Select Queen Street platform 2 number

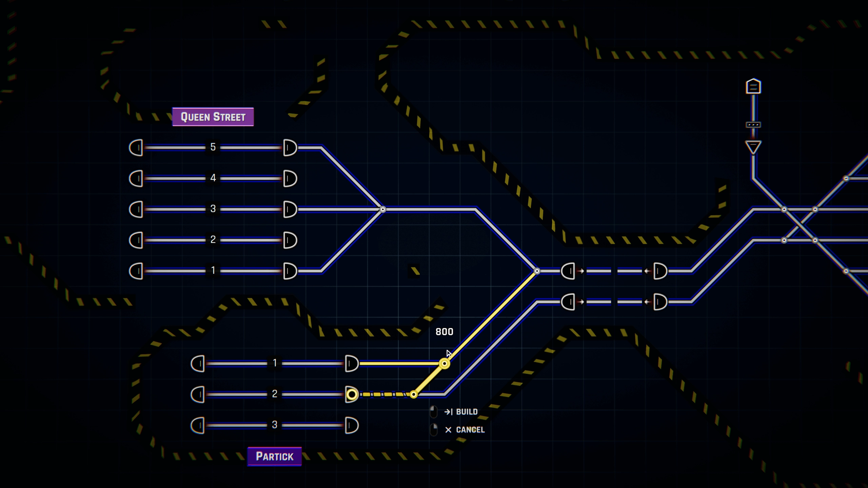213,240
